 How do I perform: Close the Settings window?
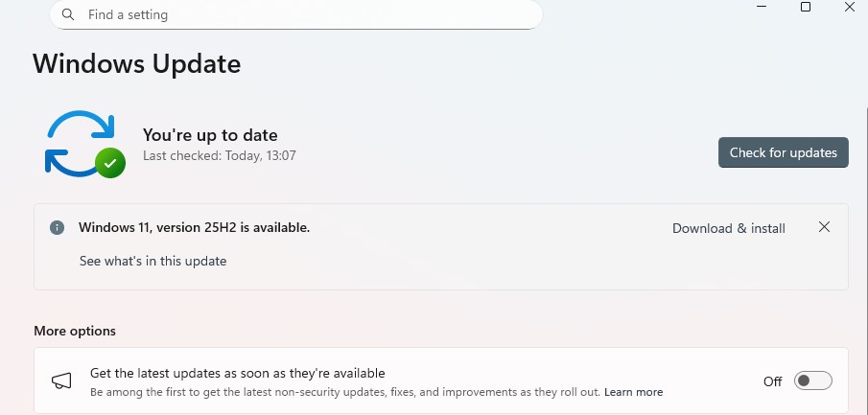pos(851,8)
